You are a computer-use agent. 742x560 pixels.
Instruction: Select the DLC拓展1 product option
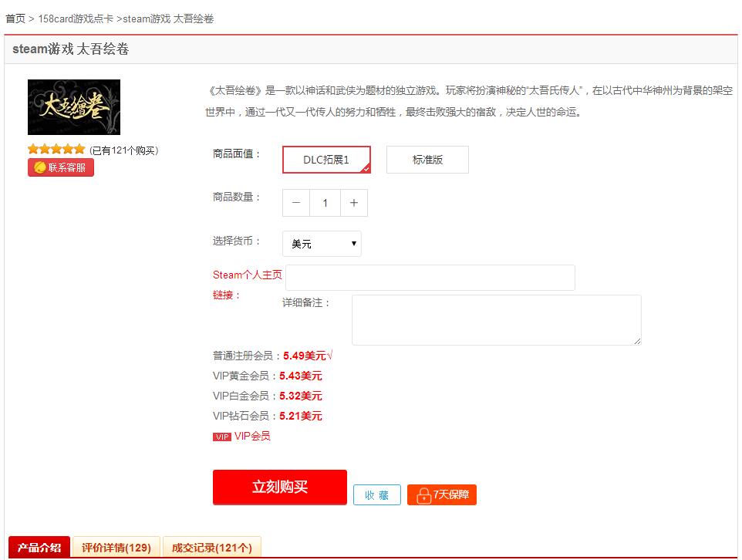click(x=326, y=160)
